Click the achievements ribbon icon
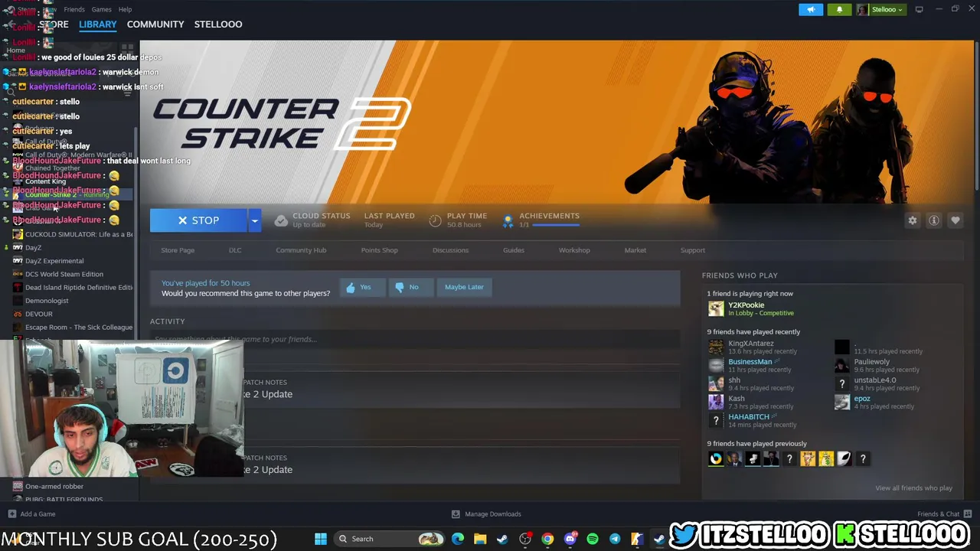Viewport: 980px width, 551px height. point(508,220)
